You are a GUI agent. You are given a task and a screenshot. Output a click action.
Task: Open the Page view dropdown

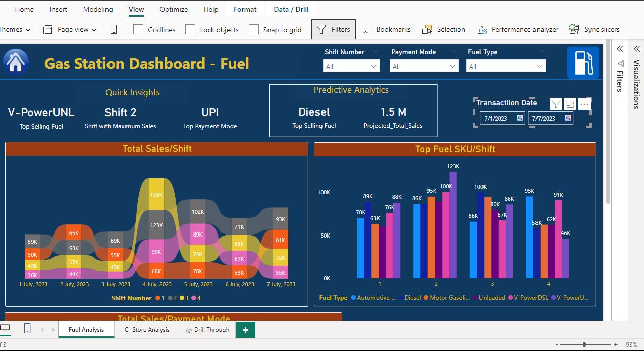pyautogui.click(x=70, y=30)
